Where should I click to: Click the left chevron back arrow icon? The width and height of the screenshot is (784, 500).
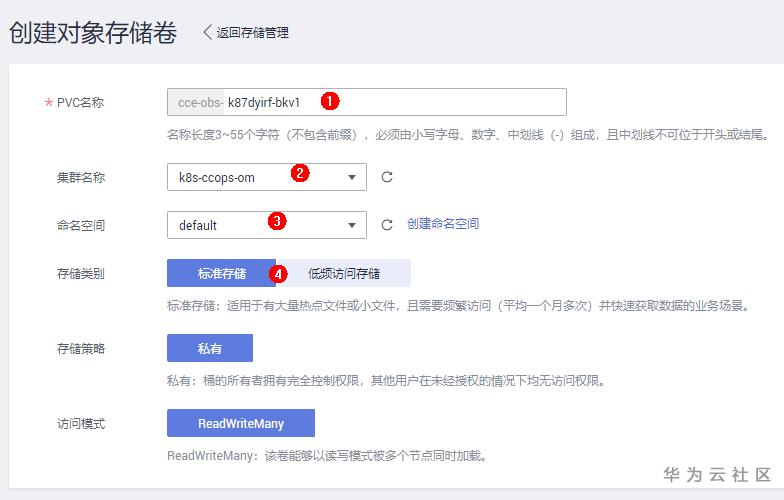208,33
